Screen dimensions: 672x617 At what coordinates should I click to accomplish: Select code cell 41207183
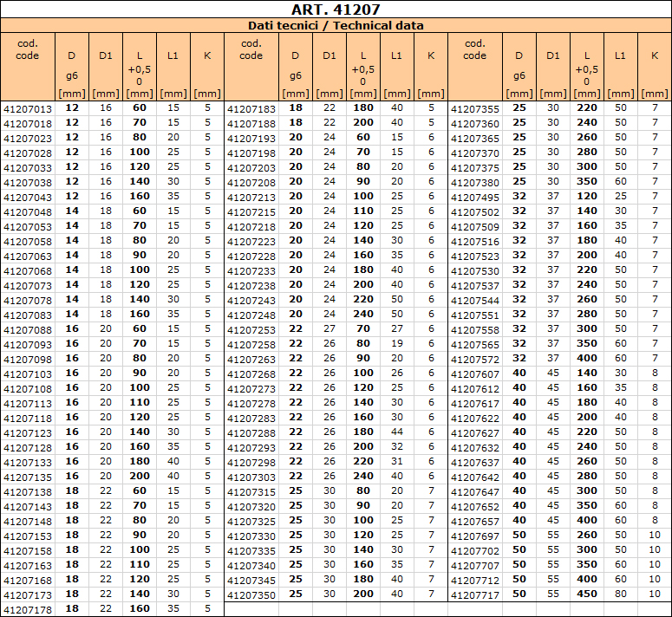point(251,109)
